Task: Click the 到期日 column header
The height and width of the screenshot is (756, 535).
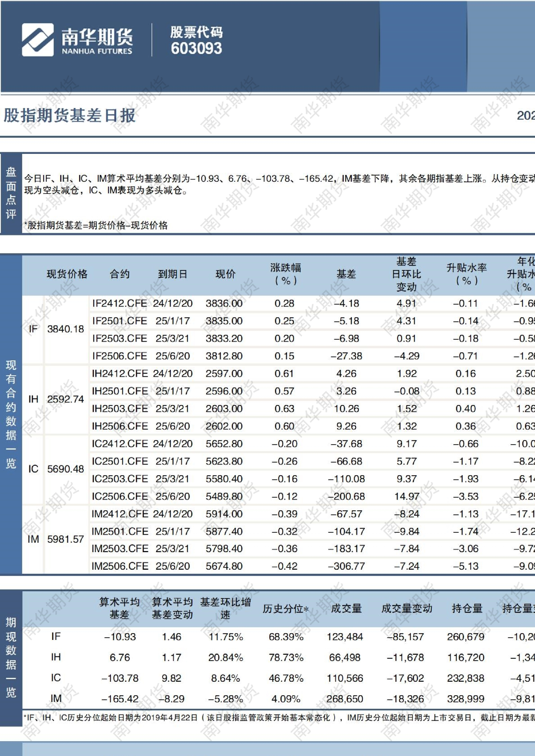Action: pos(172,274)
